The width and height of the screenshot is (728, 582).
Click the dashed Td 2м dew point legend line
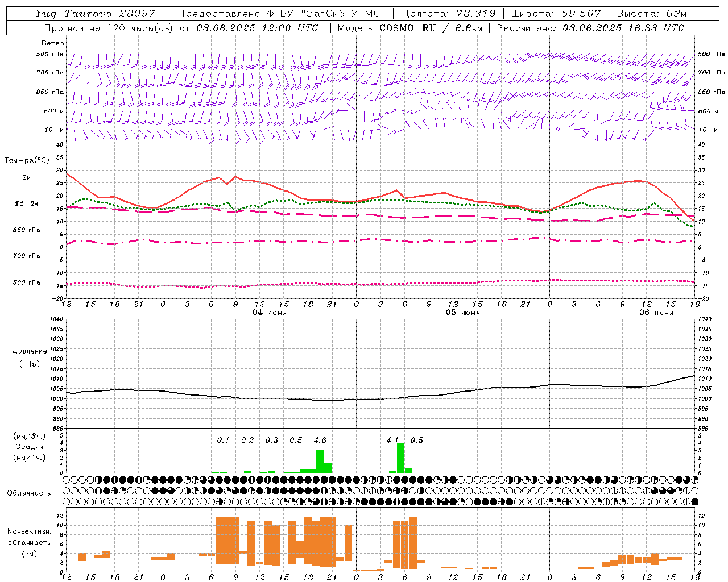tap(26, 210)
